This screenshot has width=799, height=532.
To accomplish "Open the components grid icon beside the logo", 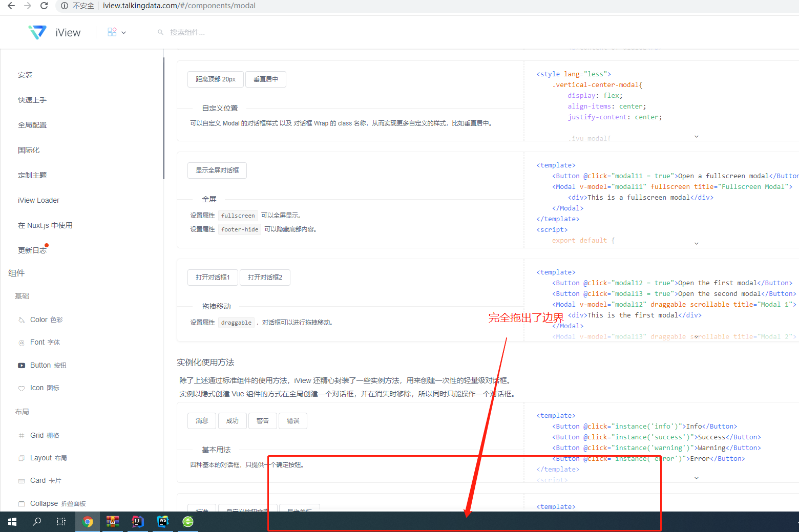I will coord(112,31).
